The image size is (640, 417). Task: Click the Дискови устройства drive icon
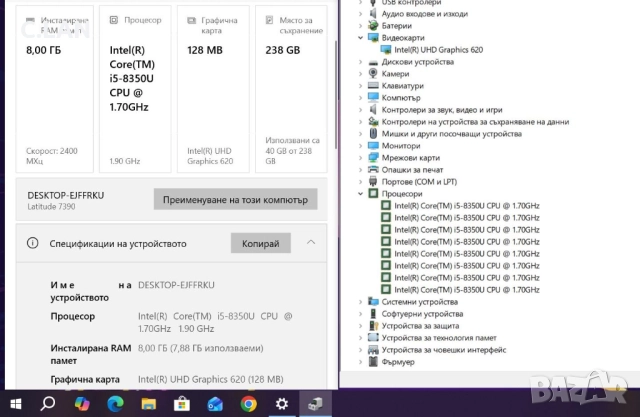click(373, 62)
